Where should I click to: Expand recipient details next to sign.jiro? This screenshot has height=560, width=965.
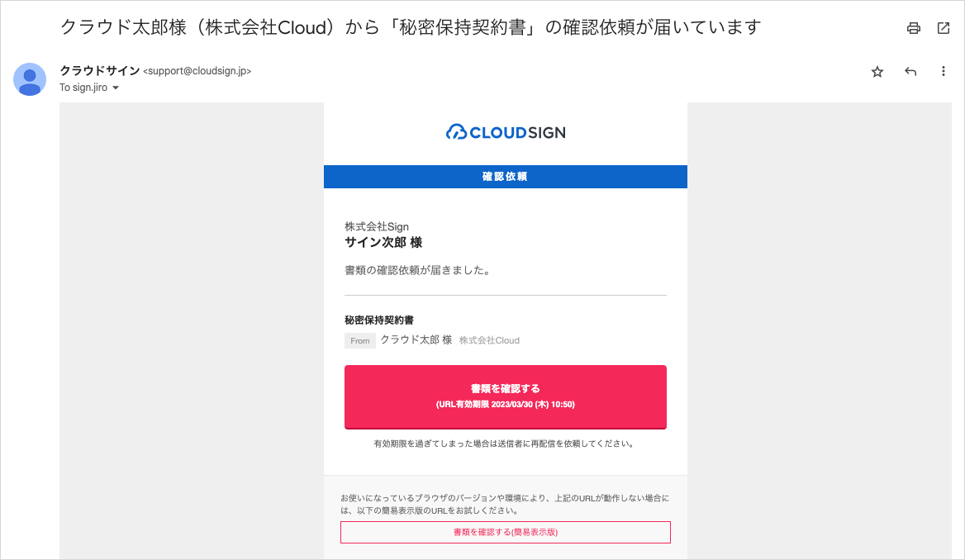[x=116, y=88]
